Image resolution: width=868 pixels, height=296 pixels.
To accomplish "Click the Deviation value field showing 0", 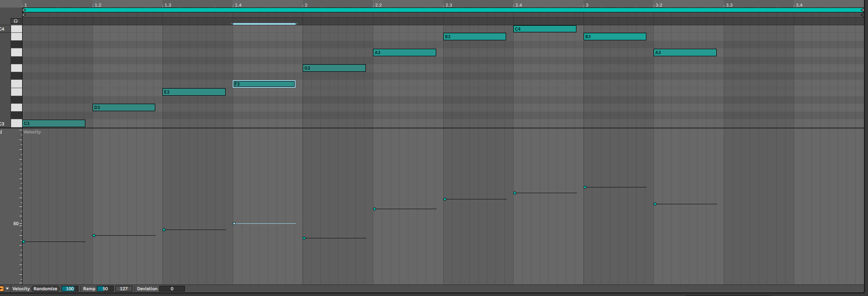I will 172,289.
